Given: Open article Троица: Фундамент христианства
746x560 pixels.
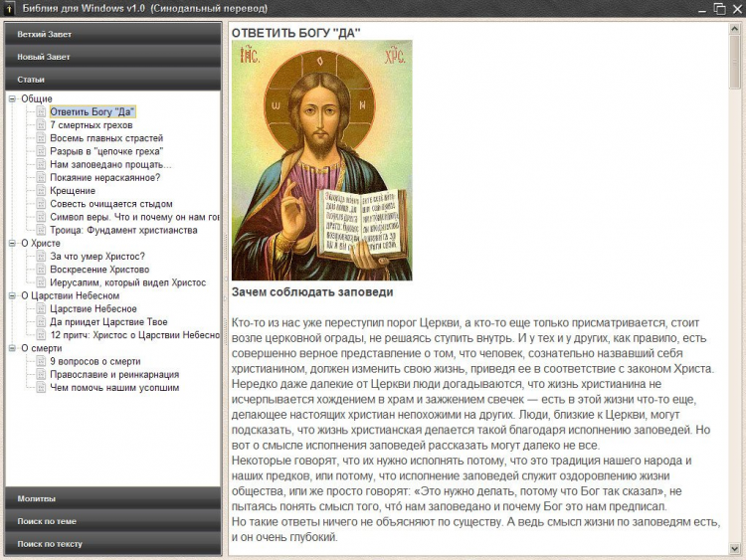Looking at the screenshot, I should (x=123, y=231).
